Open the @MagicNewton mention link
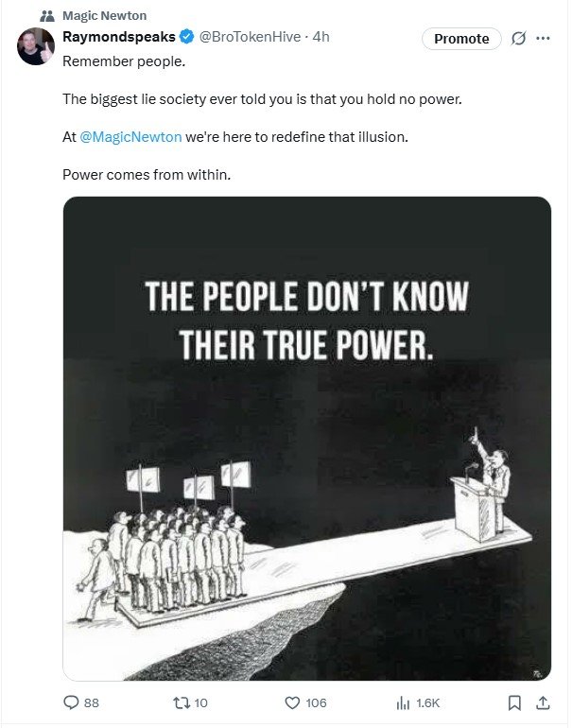 pos(130,137)
